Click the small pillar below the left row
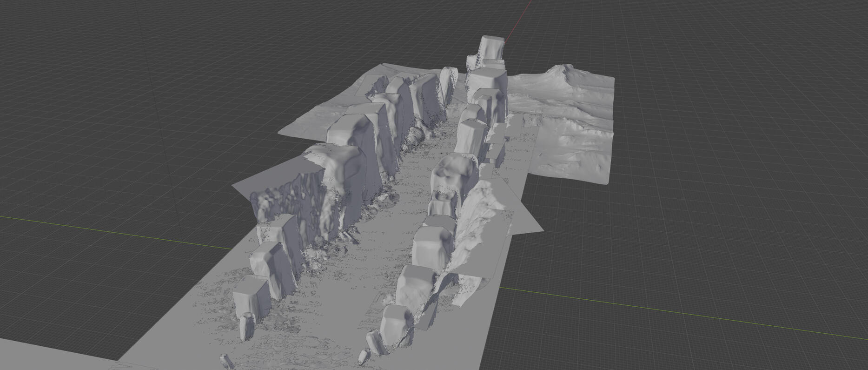The width and height of the screenshot is (868, 370). click(x=246, y=326)
